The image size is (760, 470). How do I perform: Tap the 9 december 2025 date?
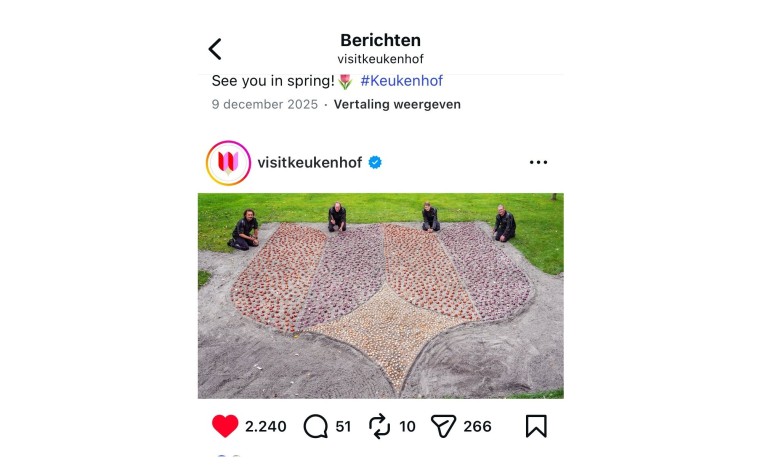tap(265, 104)
